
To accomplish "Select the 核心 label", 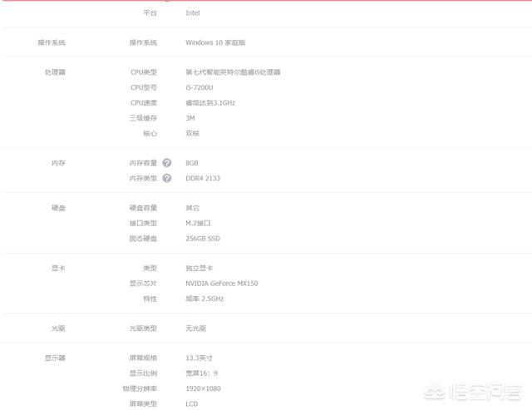I will point(150,133).
